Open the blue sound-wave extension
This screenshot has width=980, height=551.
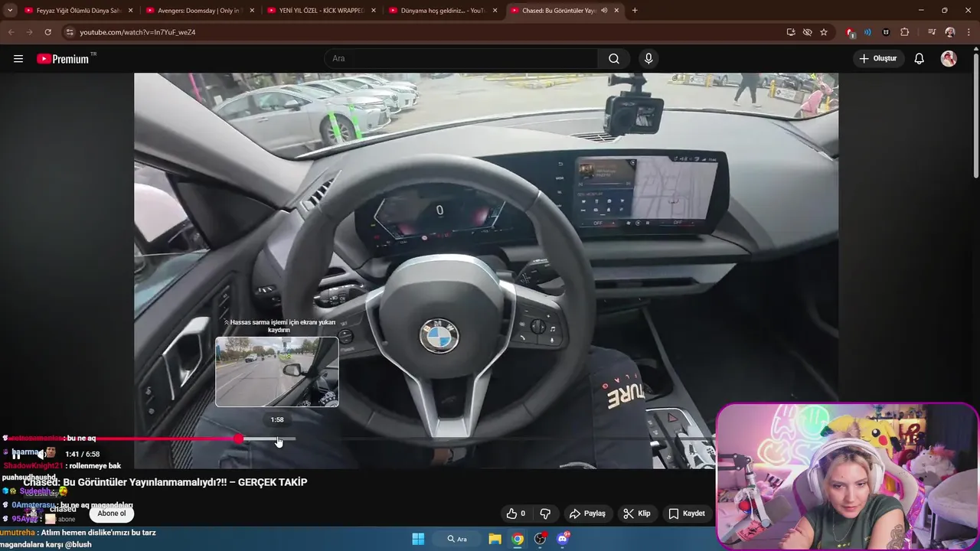pos(867,32)
